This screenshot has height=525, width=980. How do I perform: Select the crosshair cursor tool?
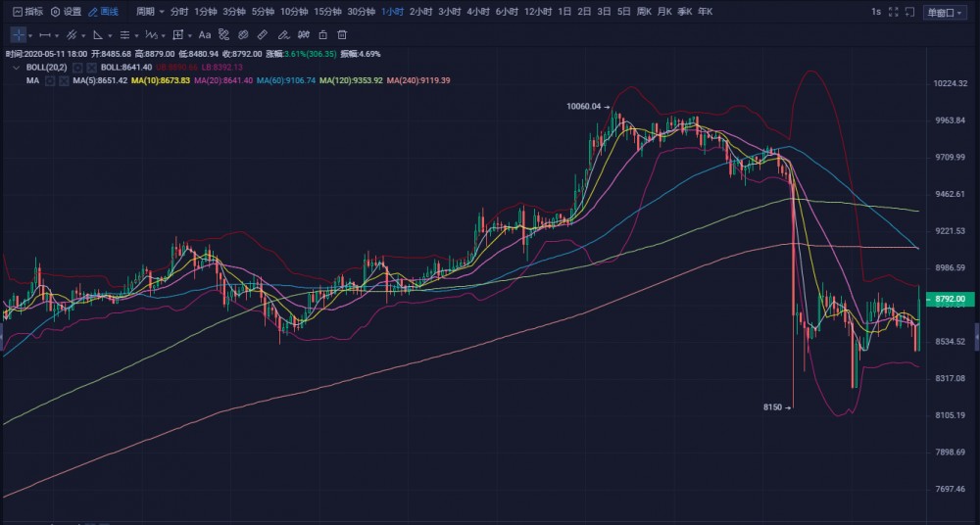click(x=18, y=34)
